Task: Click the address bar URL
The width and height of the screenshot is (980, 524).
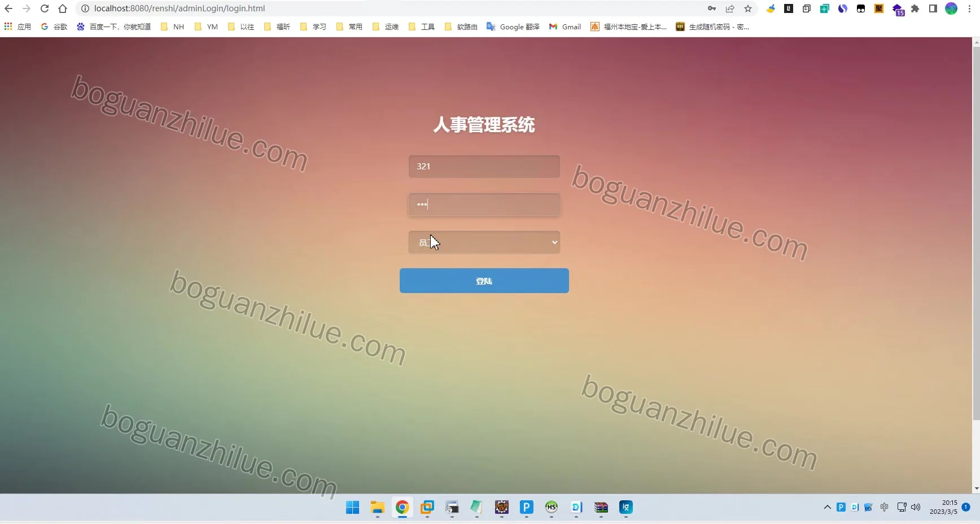Action: [180, 8]
